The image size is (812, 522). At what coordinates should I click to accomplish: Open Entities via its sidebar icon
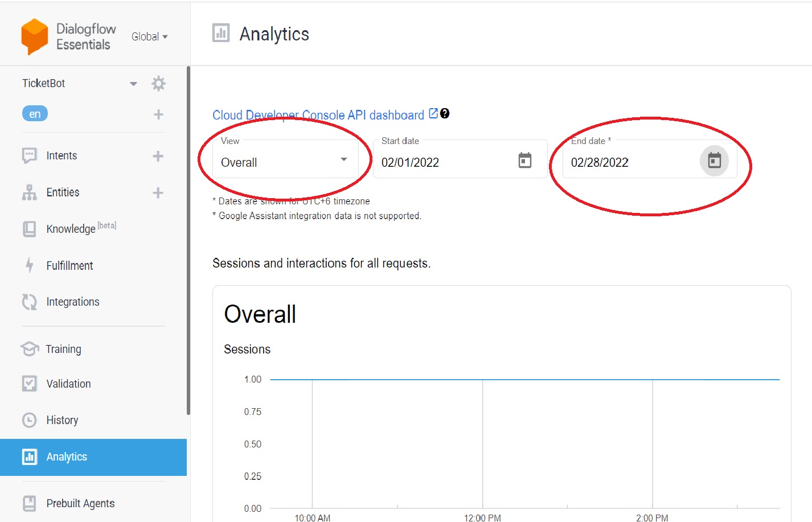point(29,192)
